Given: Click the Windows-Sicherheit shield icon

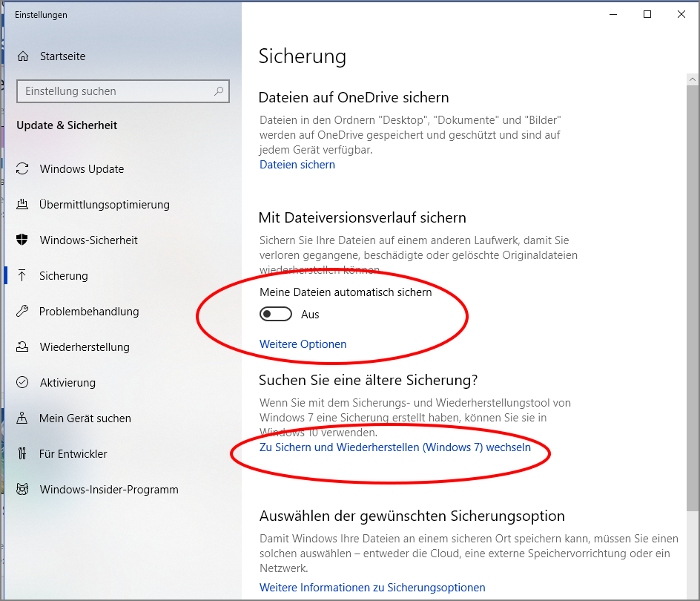Looking at the screenshot, I should [22, 240].
